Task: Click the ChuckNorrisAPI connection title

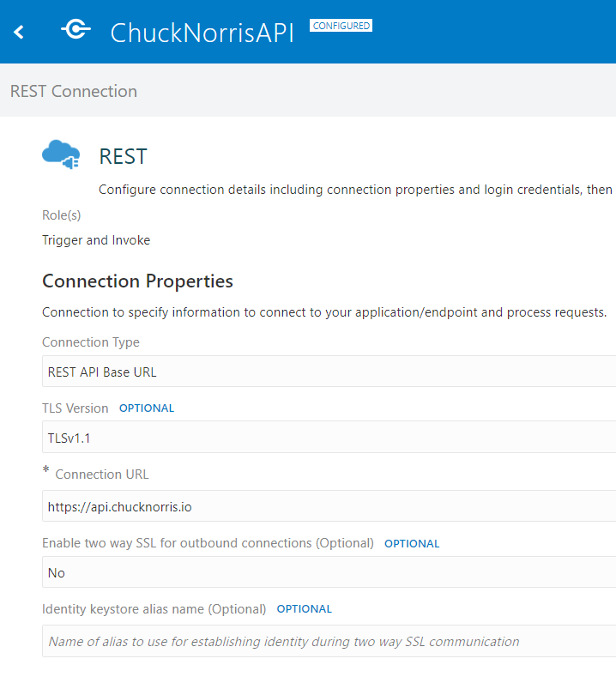Action: 202,33
